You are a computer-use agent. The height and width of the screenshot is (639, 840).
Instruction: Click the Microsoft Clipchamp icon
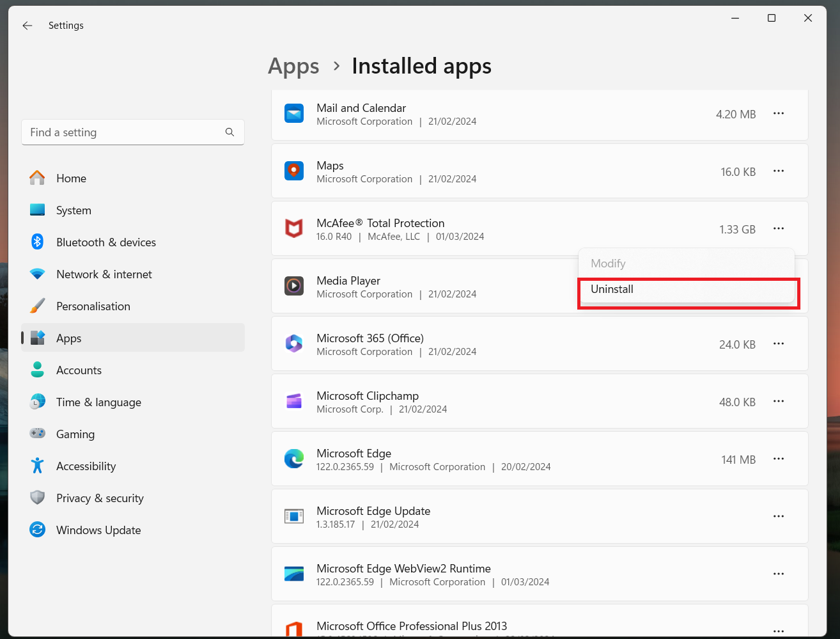coord(294,401)
